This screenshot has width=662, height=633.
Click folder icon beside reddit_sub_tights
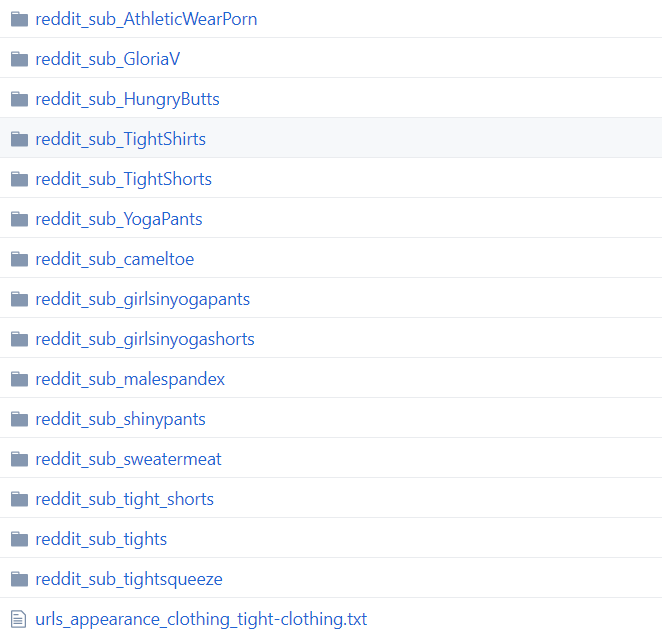pos(19,539)
